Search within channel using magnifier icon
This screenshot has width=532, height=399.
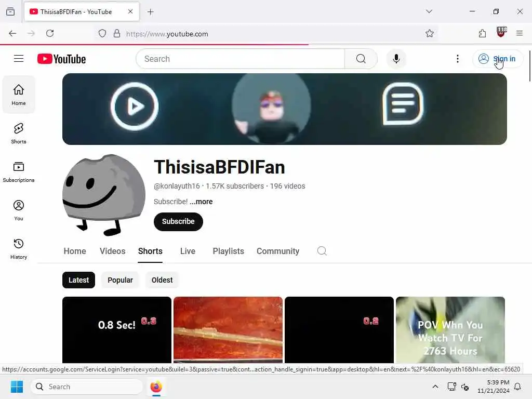point(322,251)
